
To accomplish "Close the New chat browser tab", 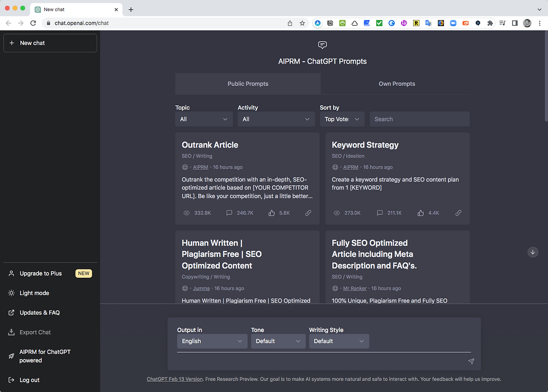I will 116,9.
